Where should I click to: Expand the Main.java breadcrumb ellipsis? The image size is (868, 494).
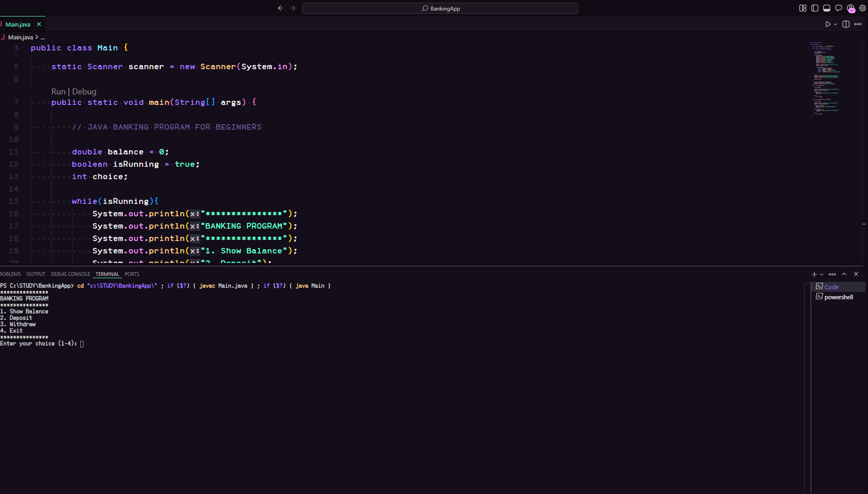click(42, 37)
